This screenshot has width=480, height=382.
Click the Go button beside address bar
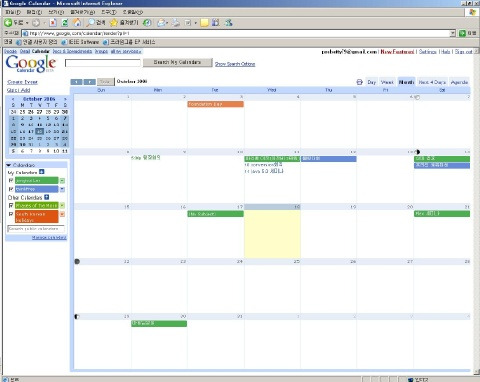pyautogui.click(x=467, y=33)
